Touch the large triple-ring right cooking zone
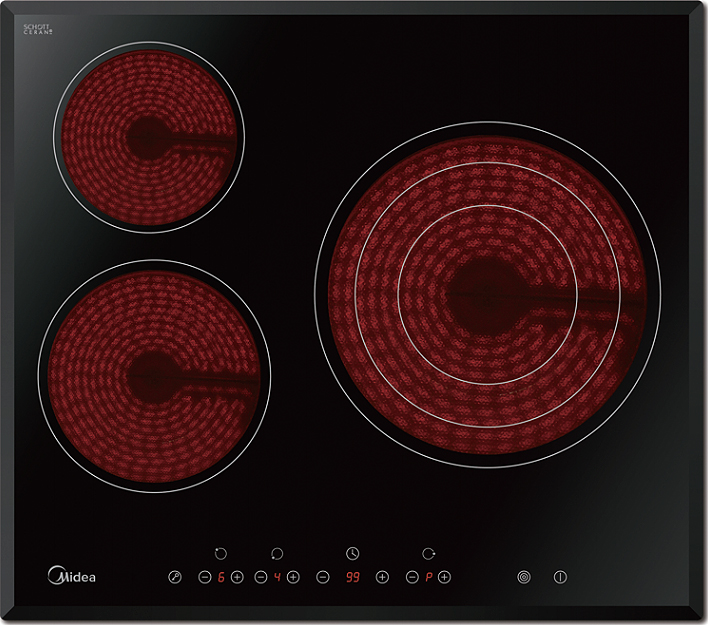The height and width of the screenshot is (625, 708). point(487,295)
